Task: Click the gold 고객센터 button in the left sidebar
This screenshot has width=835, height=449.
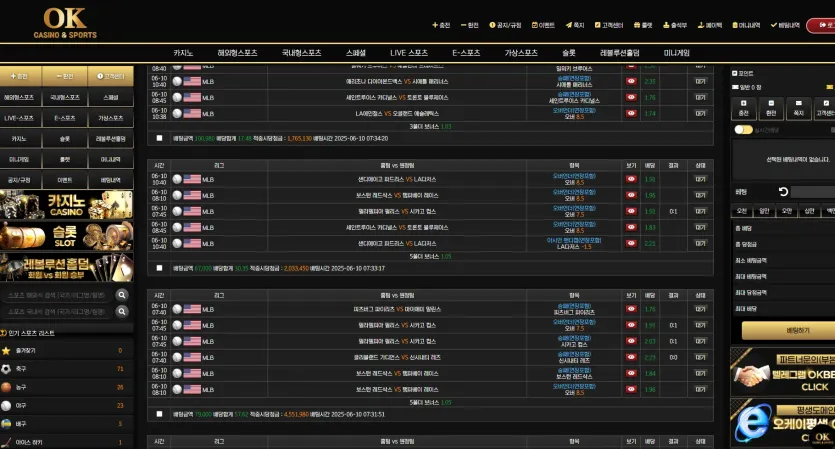Action: click(x=111, y=76)
